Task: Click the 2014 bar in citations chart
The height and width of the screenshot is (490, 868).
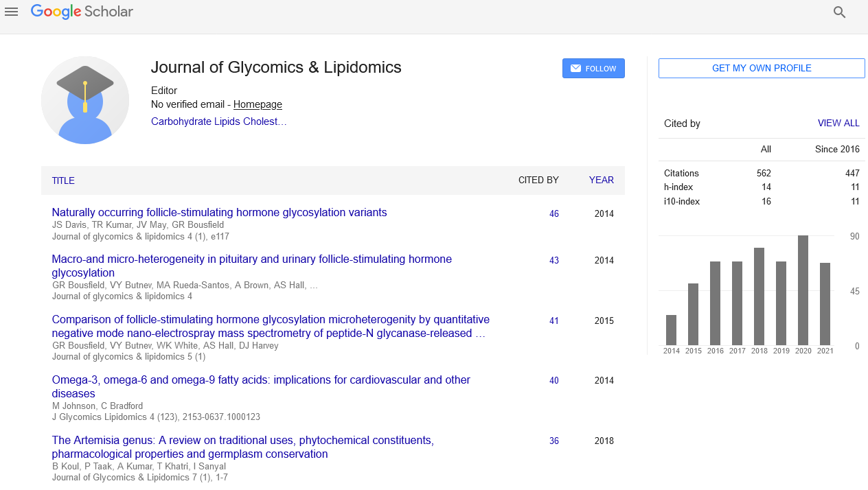Action: (x=671, y=330)
